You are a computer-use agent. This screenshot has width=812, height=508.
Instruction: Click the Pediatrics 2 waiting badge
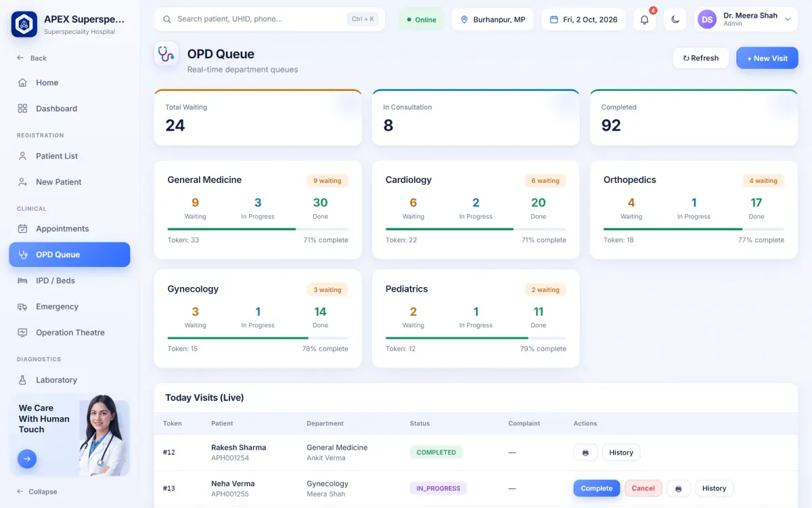pos(545,290)
